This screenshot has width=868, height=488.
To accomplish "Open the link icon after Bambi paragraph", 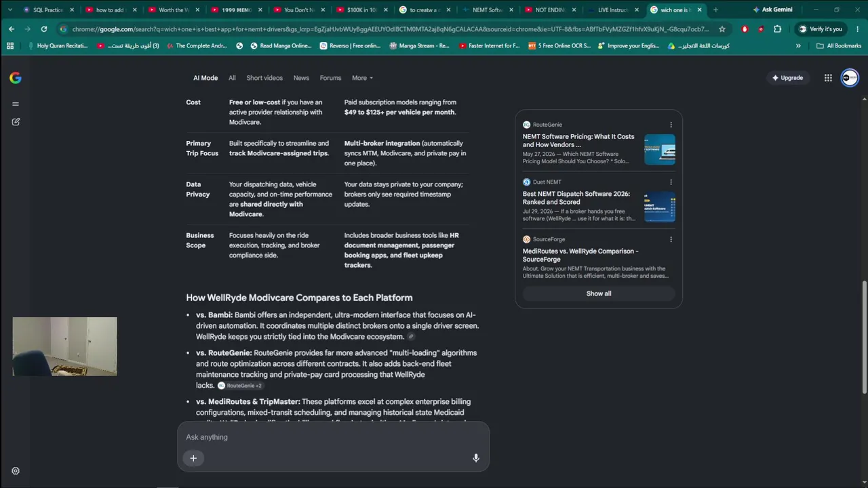I will (x=411, y=337).
